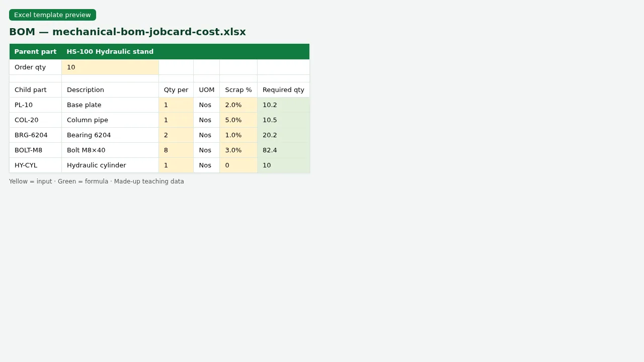Select Qty per input for Base plate
The image size is (644, 362).
[x=176, y=105]
